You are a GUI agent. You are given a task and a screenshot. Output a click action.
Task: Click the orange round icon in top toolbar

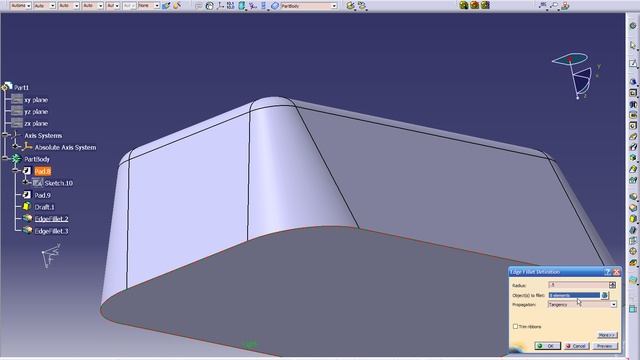click(474, 5)
